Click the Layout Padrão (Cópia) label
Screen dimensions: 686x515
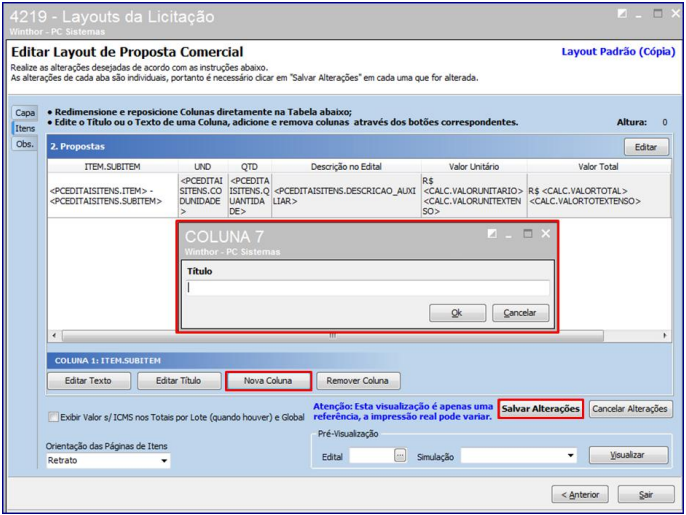[618, 52]
